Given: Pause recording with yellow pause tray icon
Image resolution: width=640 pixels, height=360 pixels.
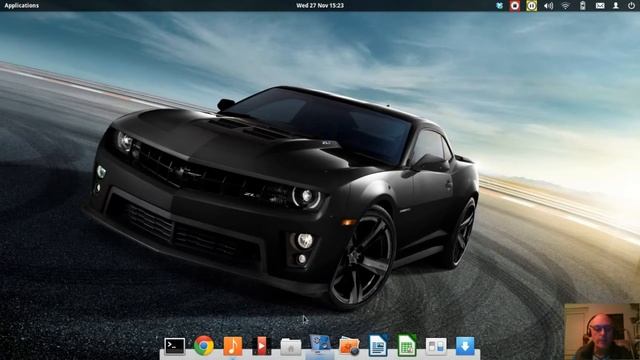Looking at the screenshot, I should click(x=531, y=6).
